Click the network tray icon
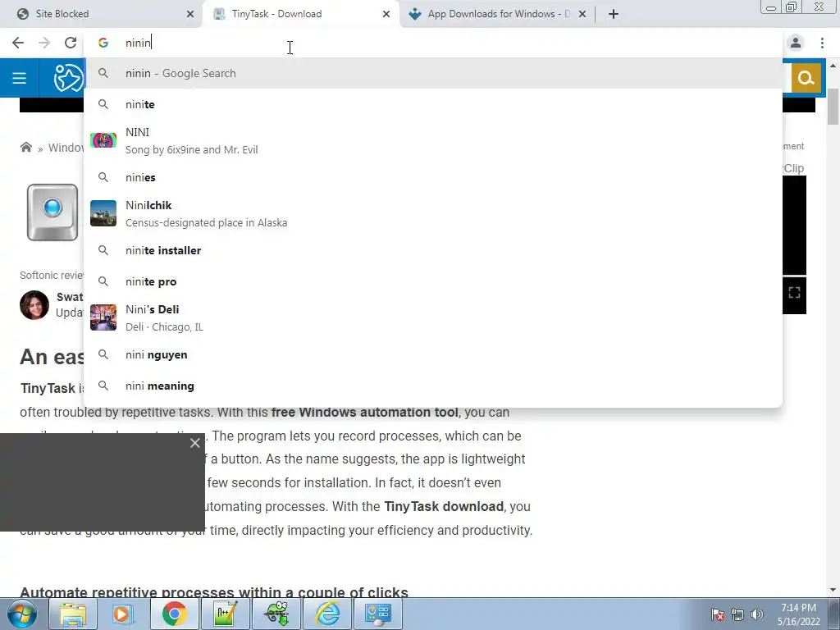Image resolution: width=840 pixels, height=630 pixels. coord(737,614)
